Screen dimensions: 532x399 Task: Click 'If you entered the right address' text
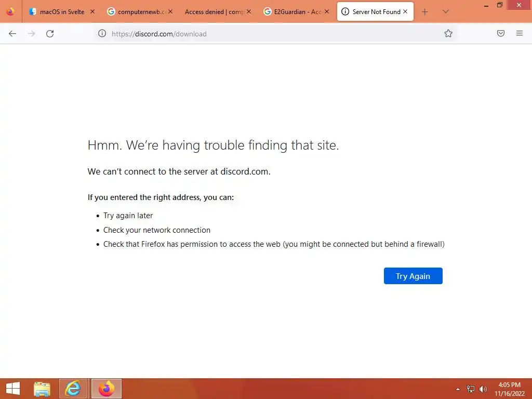(161, 197)
